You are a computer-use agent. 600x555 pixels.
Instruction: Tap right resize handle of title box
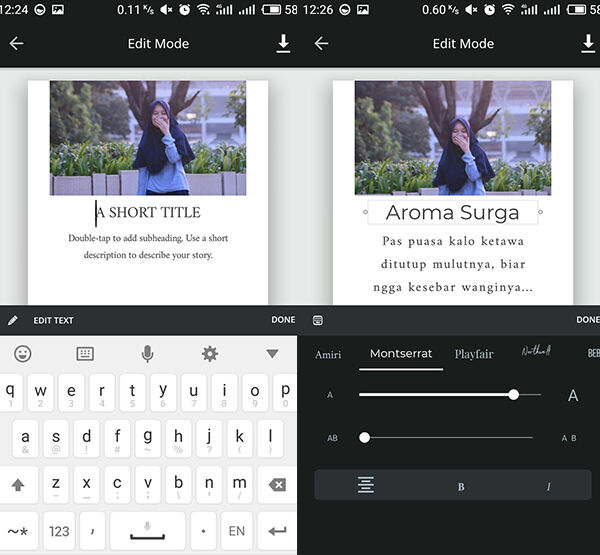coord(540,212)
